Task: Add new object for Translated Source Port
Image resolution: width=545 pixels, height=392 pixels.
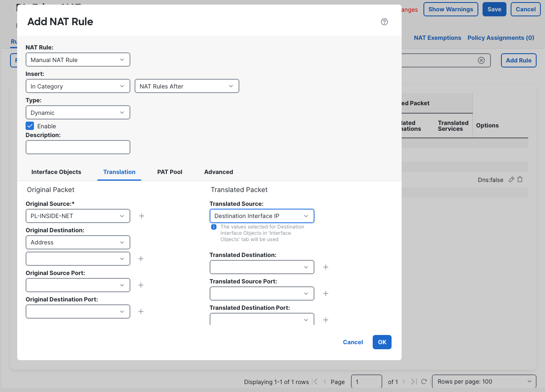Action: 326,293
